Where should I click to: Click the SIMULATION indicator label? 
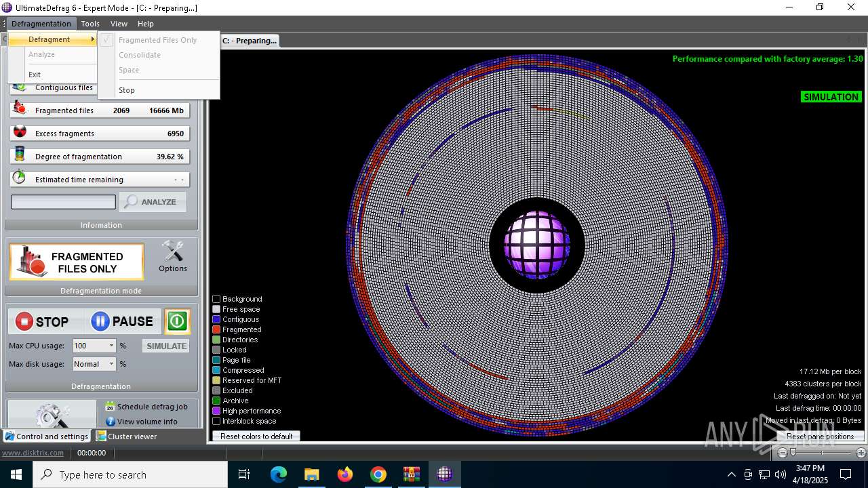(x=831, y=97)
